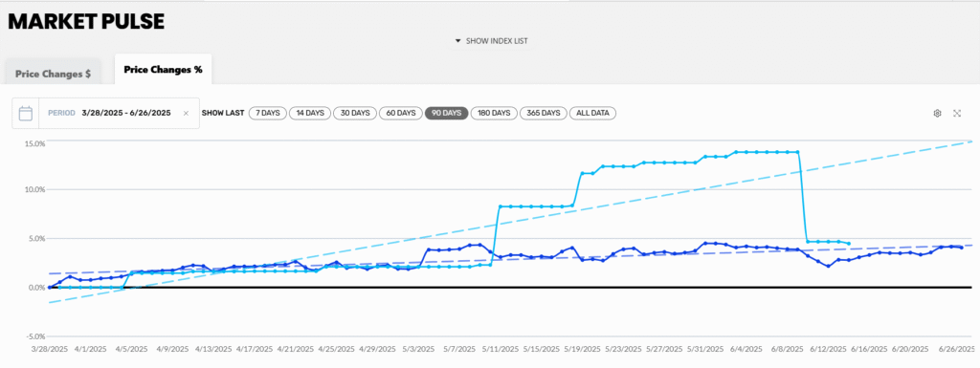Select the 90 days range

446,113
